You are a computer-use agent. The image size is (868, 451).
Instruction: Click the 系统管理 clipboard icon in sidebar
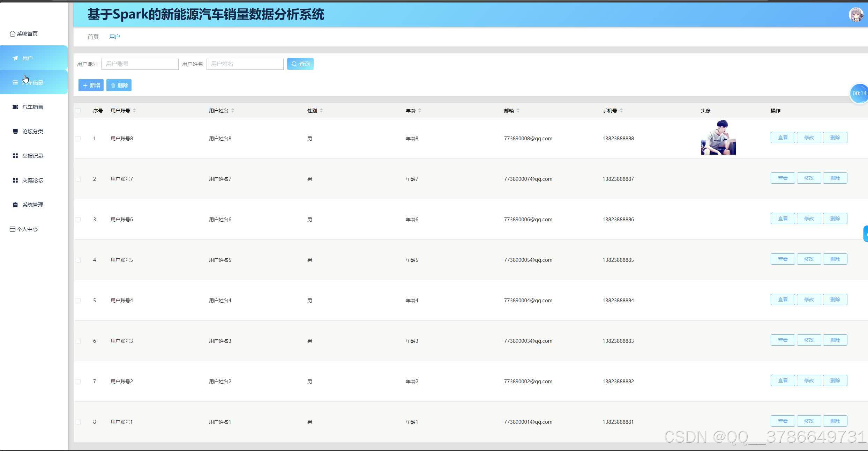pyautogui.click(x=15, y=205)
